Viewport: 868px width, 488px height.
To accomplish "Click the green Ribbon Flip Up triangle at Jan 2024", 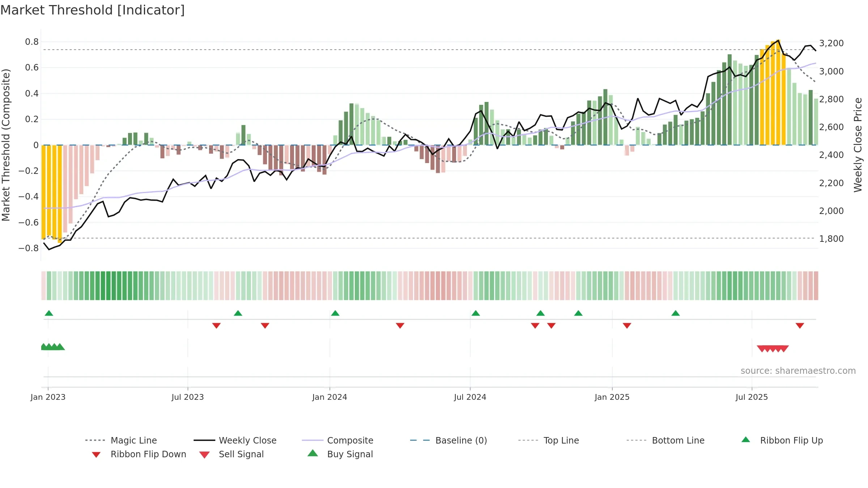I will 335,313.
